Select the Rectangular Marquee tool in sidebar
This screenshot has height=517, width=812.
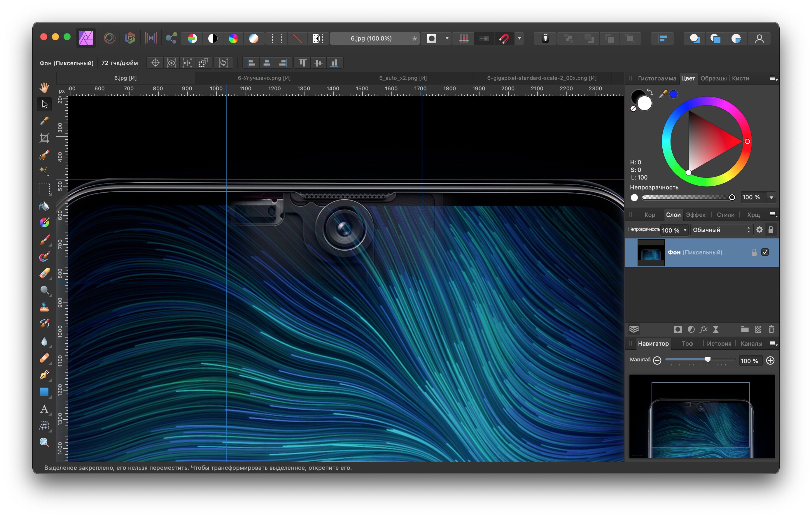click(x=44, y=189)
